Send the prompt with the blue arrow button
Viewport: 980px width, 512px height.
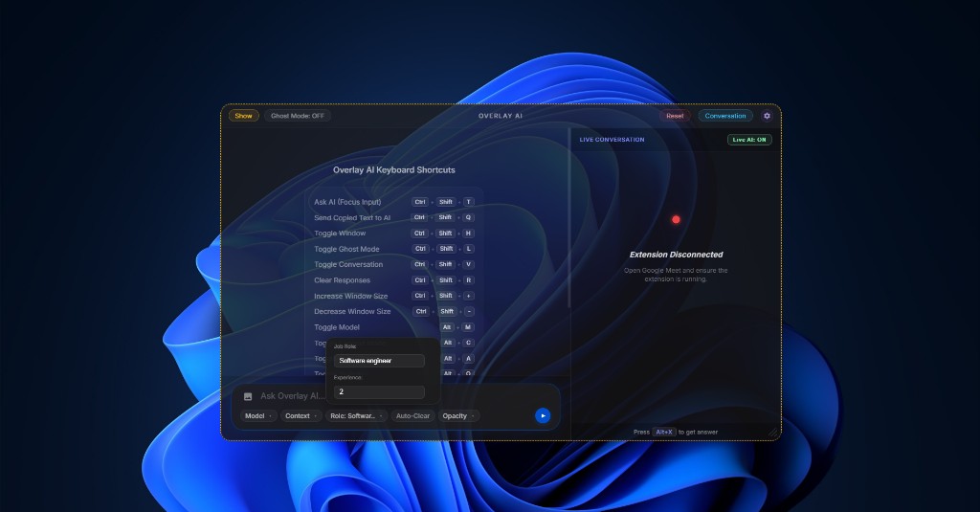click(x=543, y=415)
